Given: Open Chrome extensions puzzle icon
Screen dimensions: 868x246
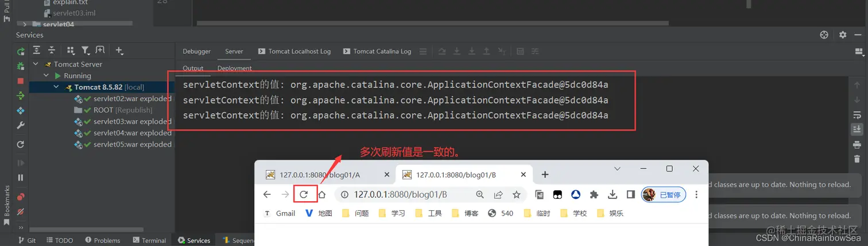Looking at the screenshot, I should click(594, 195).
